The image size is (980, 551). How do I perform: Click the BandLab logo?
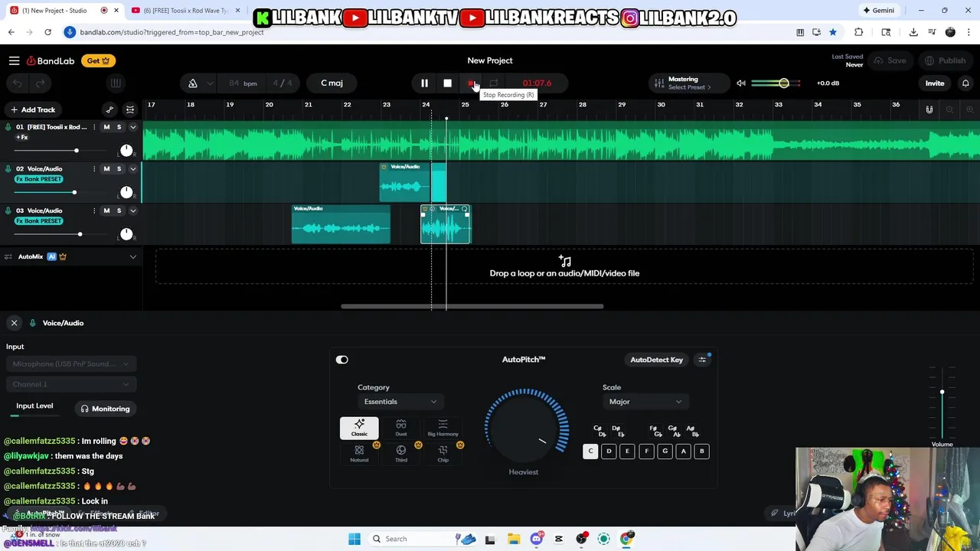click(x=51, y=60)
